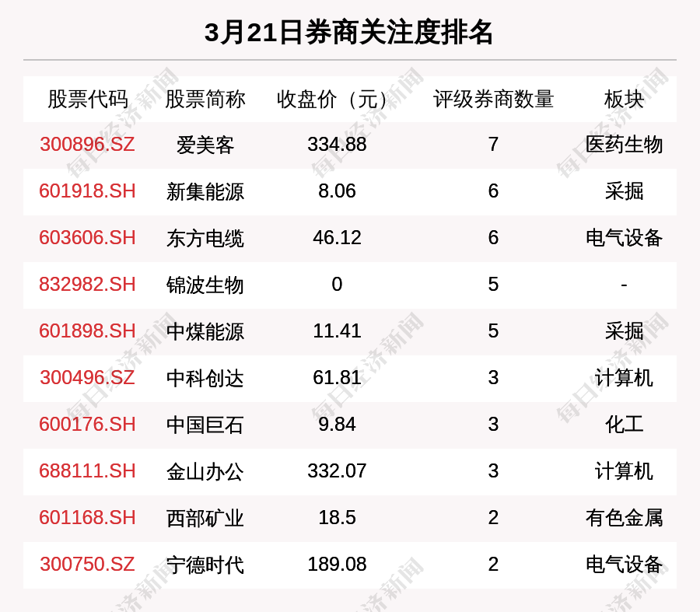Click closing price 332.07
Image resolution: width=700 pixels, height=612 pixels.
337,471
